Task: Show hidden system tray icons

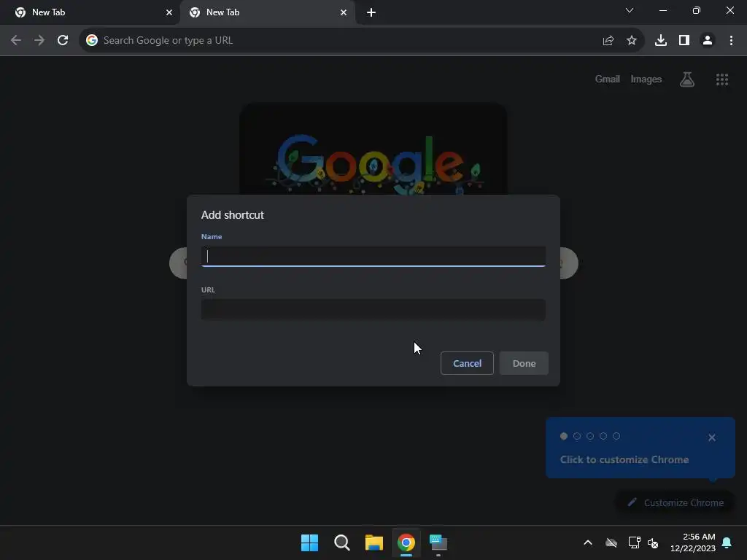Action: pyautogui.click(x=588, y=542)
